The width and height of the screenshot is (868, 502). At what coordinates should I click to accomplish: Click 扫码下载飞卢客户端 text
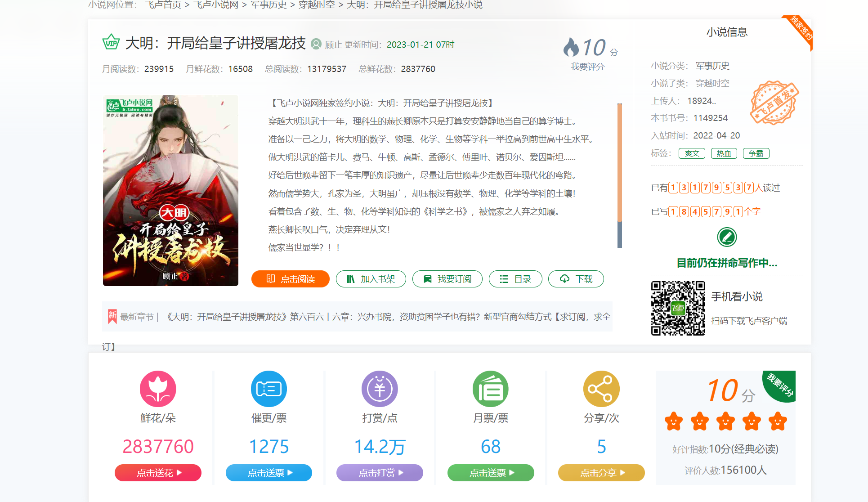(x=749, y=321)
